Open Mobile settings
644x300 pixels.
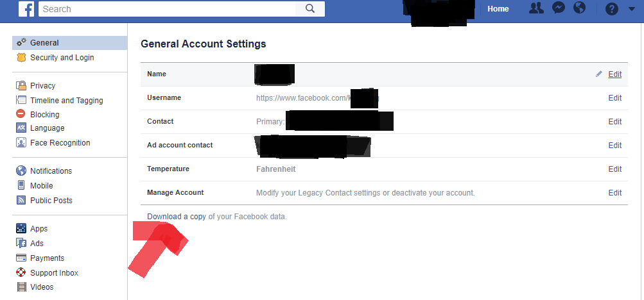point(42,186)
